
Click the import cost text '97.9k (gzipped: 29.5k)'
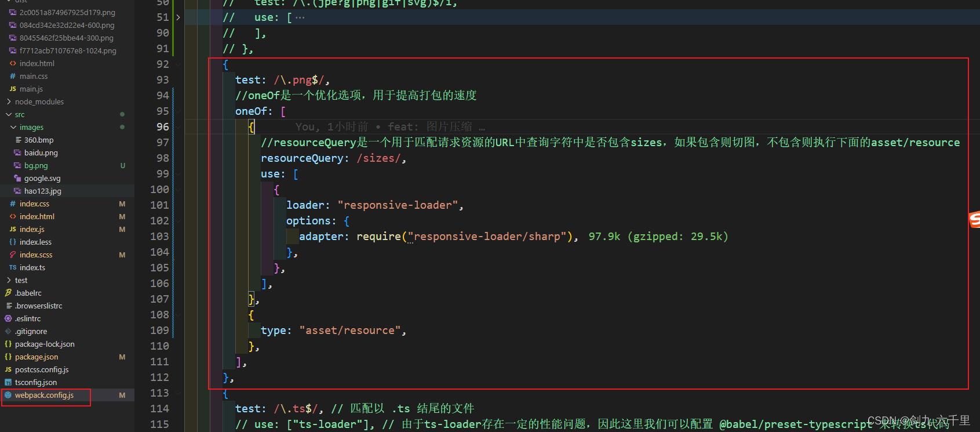[658, 236]
